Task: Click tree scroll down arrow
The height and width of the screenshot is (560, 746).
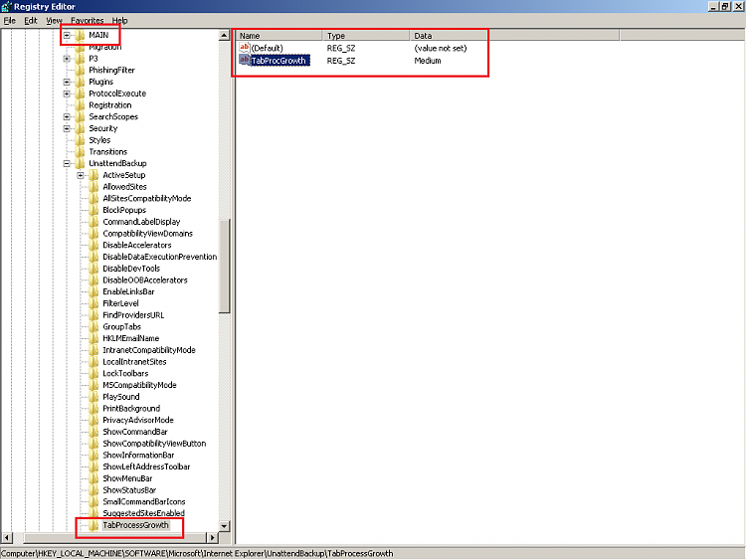Action: pos(225,526)
